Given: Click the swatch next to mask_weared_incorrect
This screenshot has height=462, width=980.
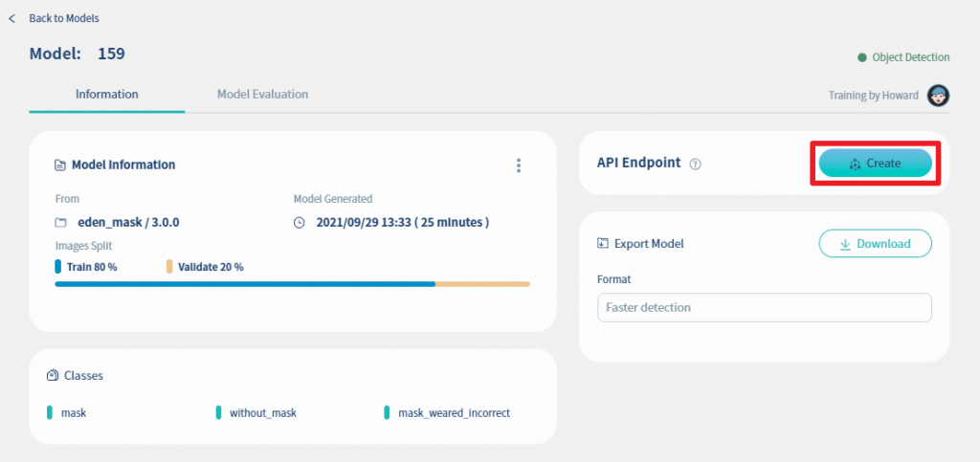Looking at the screenshot, I should (x=387, y=412).
